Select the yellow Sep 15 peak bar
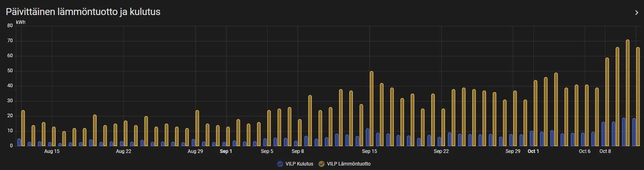This screenshot has width=644, height=170. [x=371, y=109]
